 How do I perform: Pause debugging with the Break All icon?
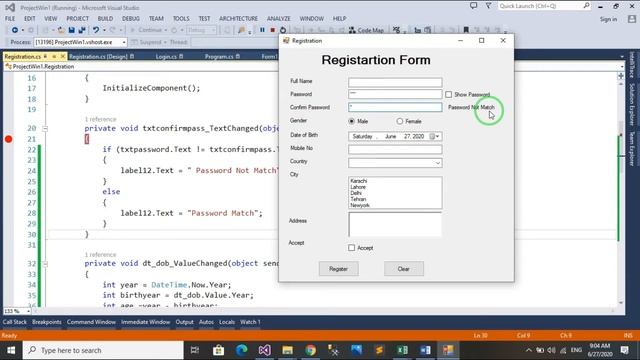pyautogui.click(x=262, y=30)
